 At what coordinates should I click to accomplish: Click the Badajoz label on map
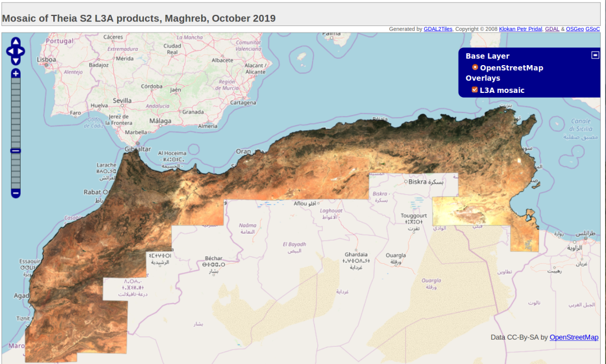click(x=99, y=65)
